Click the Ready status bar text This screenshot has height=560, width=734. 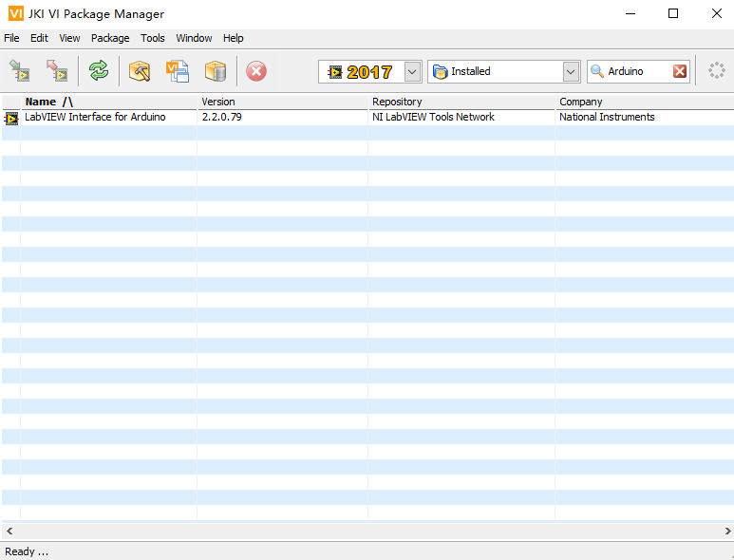(27, 551)
